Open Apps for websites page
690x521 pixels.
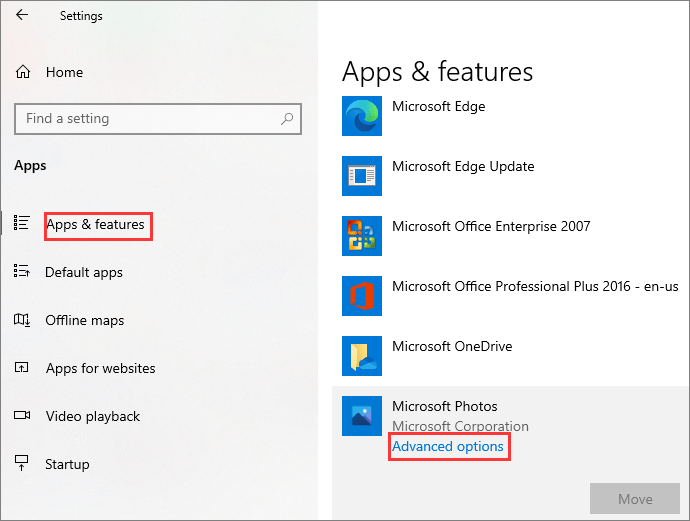pyautogui.click(x=100, y=368)
